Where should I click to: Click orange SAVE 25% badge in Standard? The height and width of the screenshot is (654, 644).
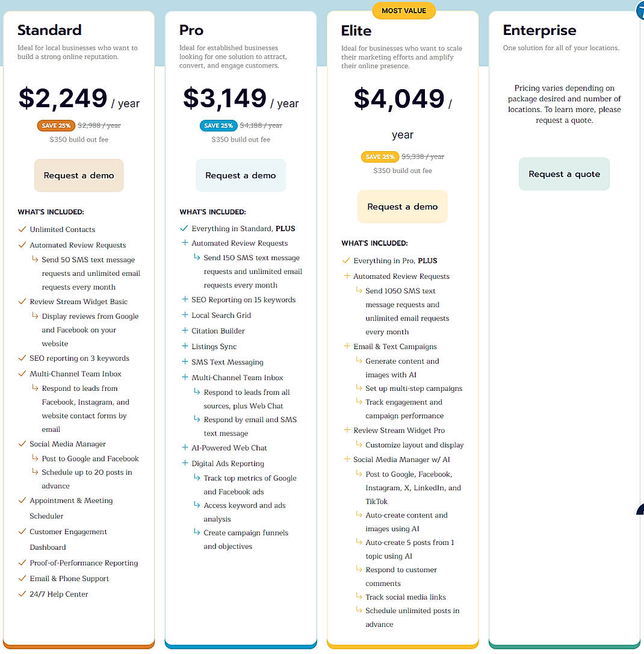56,126
